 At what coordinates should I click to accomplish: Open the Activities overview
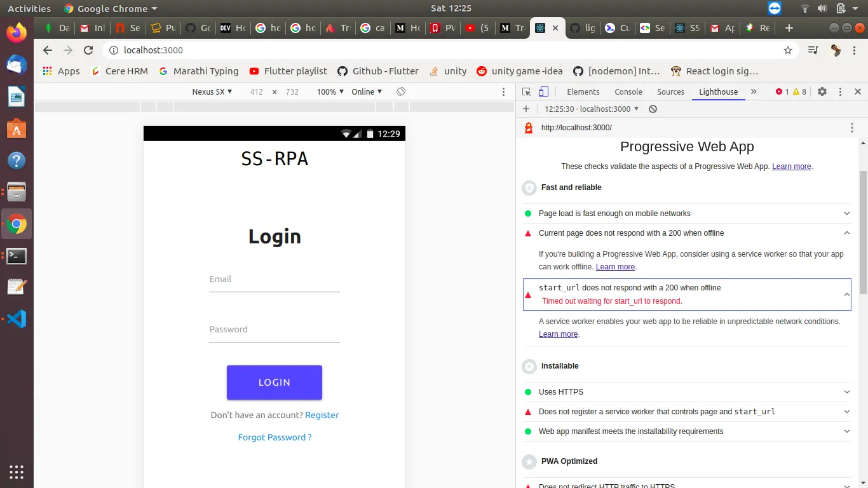tap(29, 8)
